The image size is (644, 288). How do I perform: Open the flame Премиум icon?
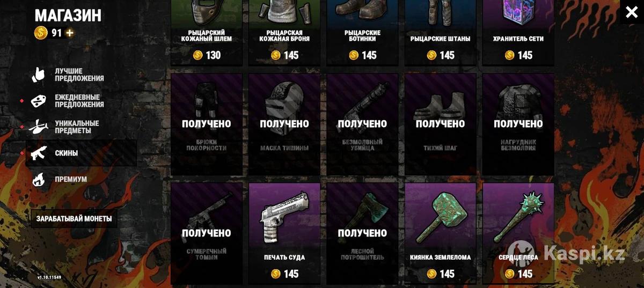pos(40,179)
